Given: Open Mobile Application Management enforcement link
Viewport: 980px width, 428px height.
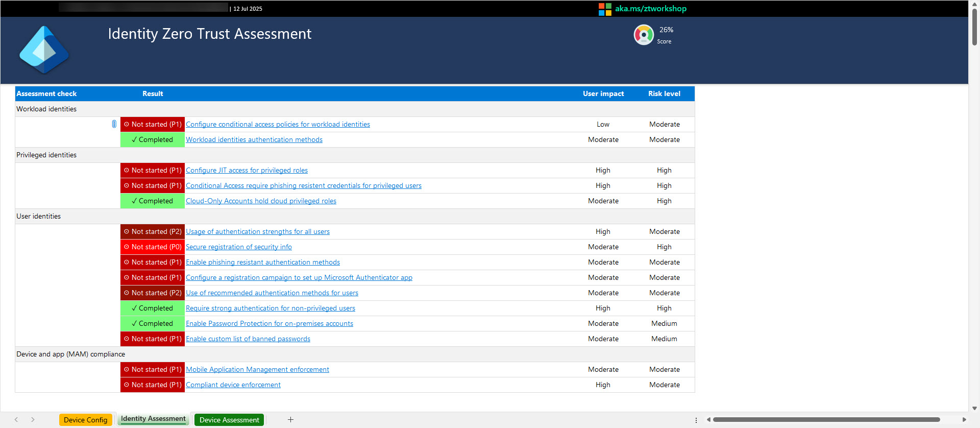Looking at the screenshot, I should point(257,369).
